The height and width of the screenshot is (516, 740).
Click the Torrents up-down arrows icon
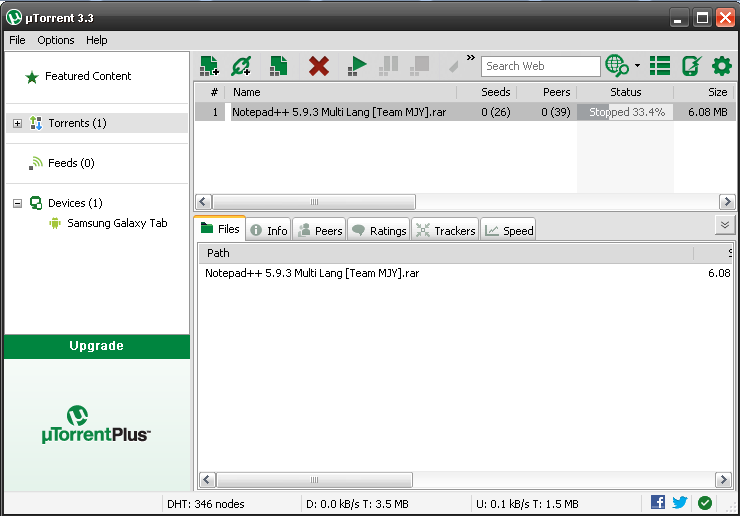36,123
